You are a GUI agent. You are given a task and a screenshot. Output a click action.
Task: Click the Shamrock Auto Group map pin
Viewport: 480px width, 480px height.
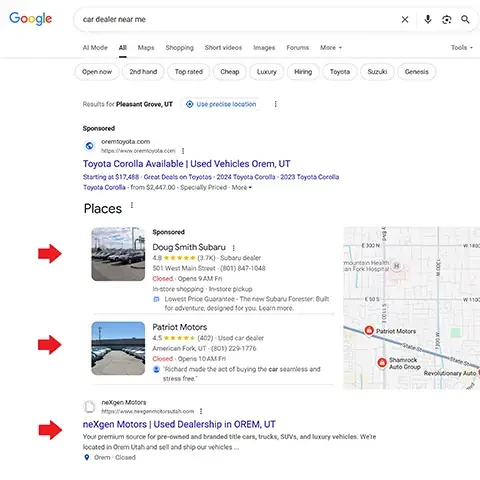click(382, 362)
